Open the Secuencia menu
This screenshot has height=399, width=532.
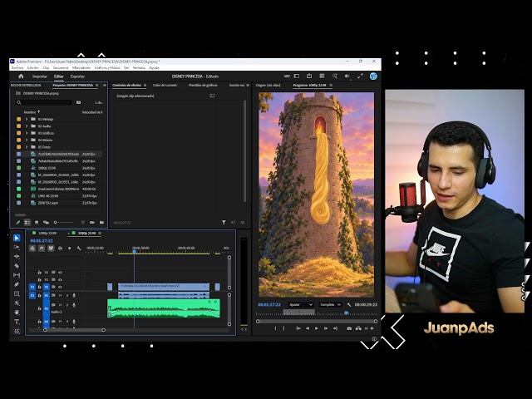coord(61,68)
